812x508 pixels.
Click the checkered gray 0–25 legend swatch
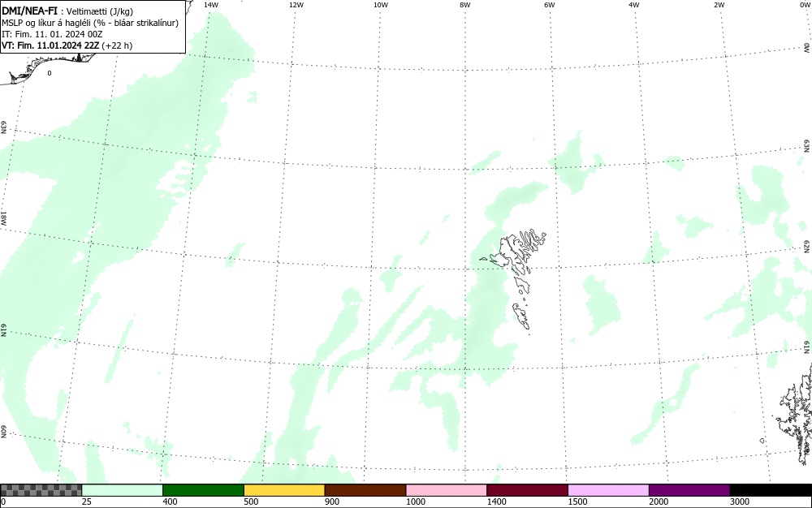41,490
